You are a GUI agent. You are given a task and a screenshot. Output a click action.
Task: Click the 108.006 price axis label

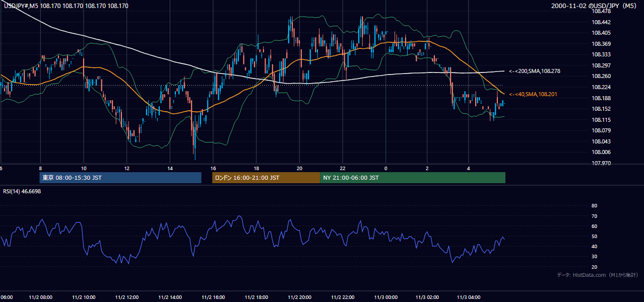point(602,153)
